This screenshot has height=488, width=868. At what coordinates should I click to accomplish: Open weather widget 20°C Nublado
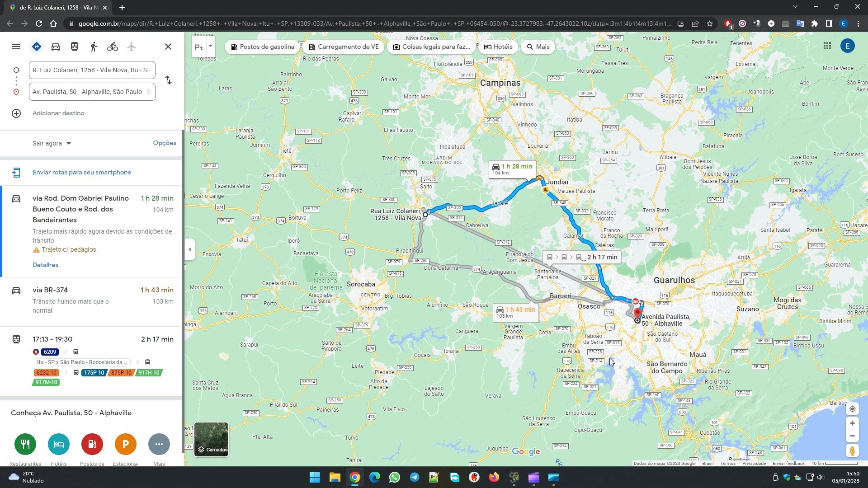click(x=26, y=477)
